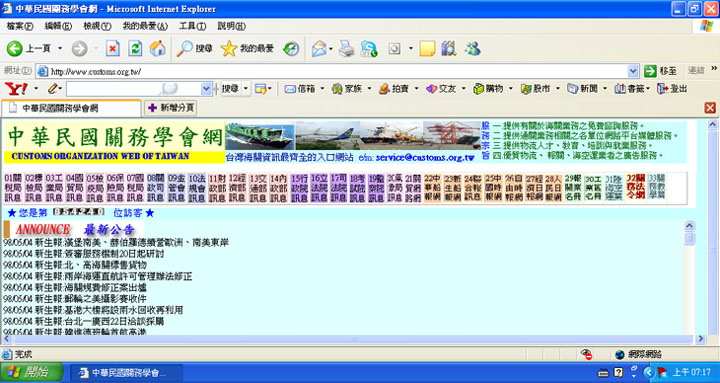720x383 pixels.
Task: Click the popup blocker status bar icon
Action: pos(586,354)
